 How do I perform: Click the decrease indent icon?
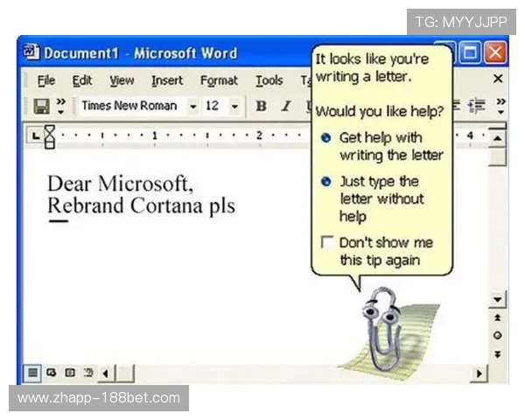pos(477,106)
